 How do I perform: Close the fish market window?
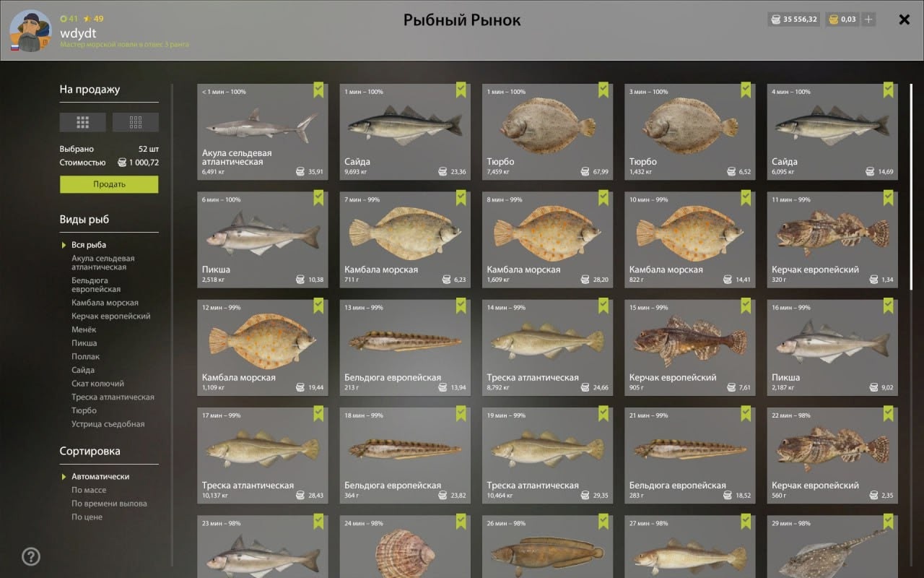pos(904,20)
